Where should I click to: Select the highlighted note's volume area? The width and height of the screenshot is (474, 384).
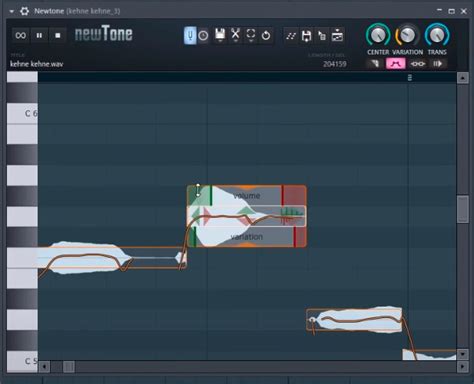click(247, 196)
